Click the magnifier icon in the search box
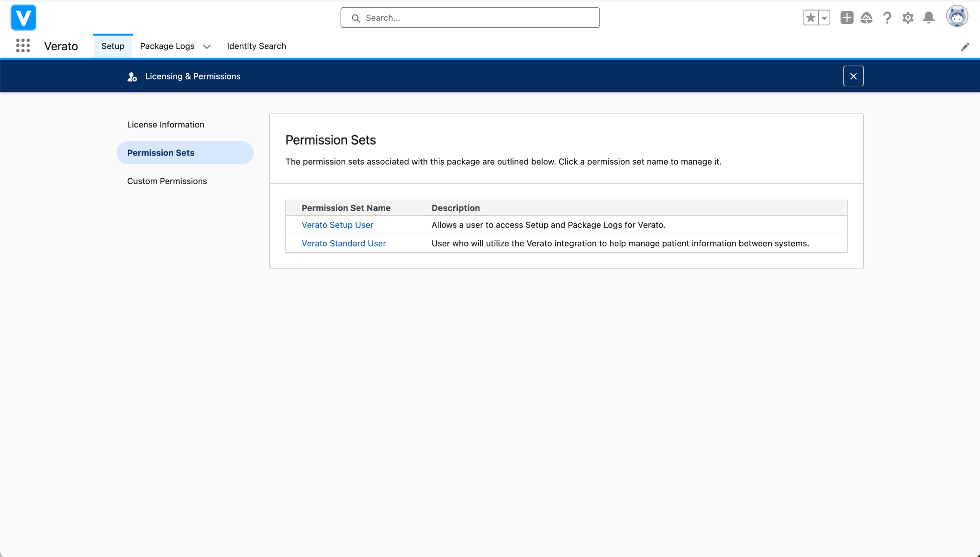This screenshot has height=557, width=980. point(356,18)
